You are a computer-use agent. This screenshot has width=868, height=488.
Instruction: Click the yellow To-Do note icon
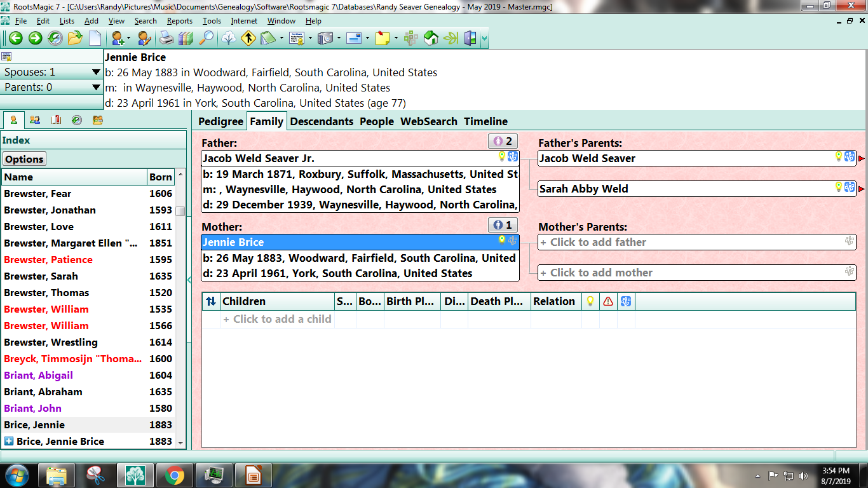(x=383, y=38)
